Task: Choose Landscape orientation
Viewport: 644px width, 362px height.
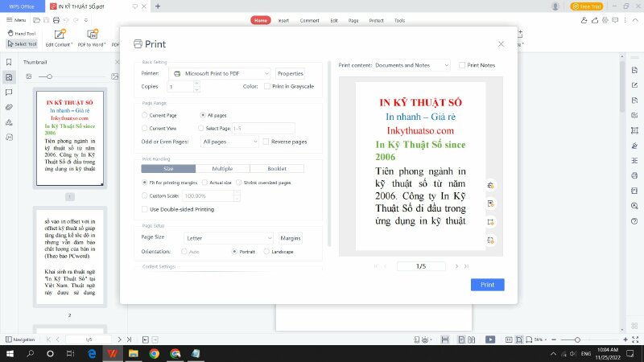Action: [266, 252]
